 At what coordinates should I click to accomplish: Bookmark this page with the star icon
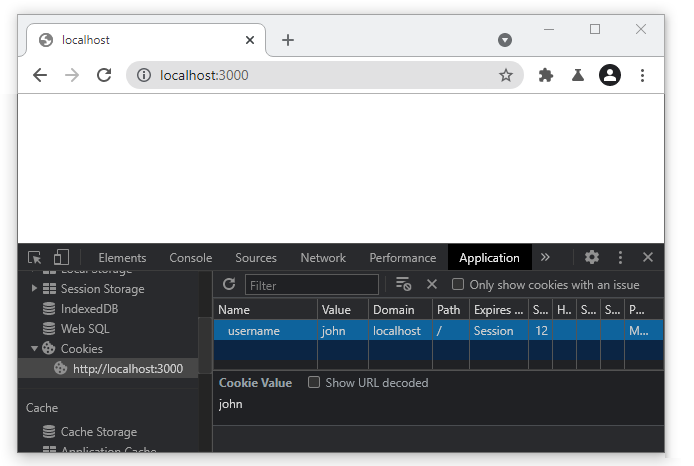[x=505, y=75]
